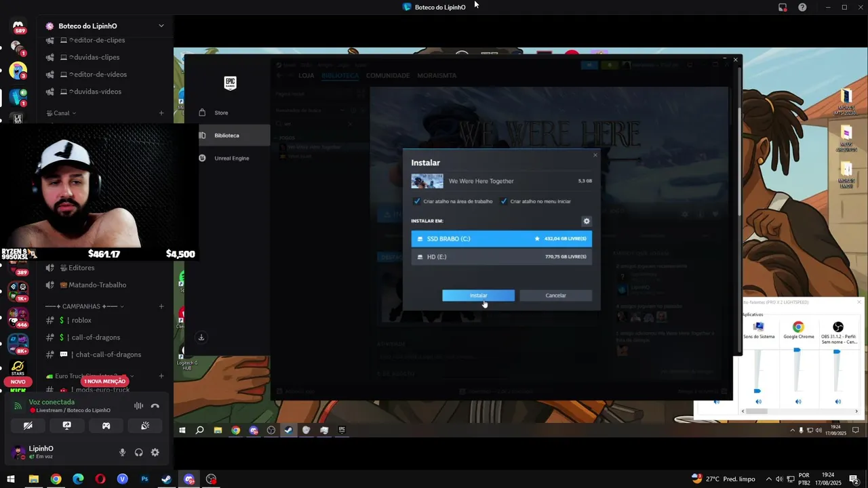Mute microphone in user panel
This screenshot has width=868, height=488.
[123, 453]
